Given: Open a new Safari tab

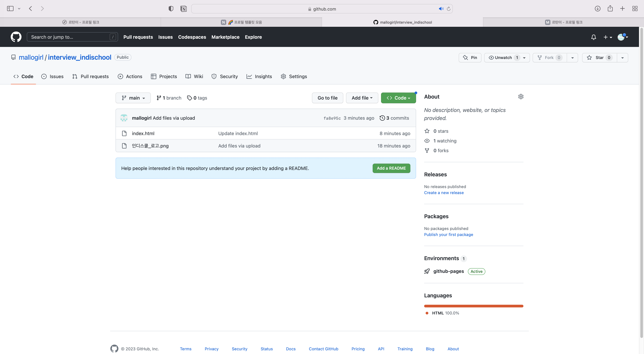Looking at the screenshot, I should pos(623,9).
